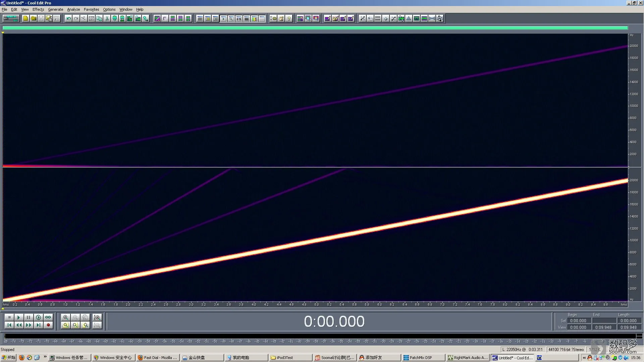
Task: Zoom in horizontally with magnifier plus
Action: tap(65, 317)
